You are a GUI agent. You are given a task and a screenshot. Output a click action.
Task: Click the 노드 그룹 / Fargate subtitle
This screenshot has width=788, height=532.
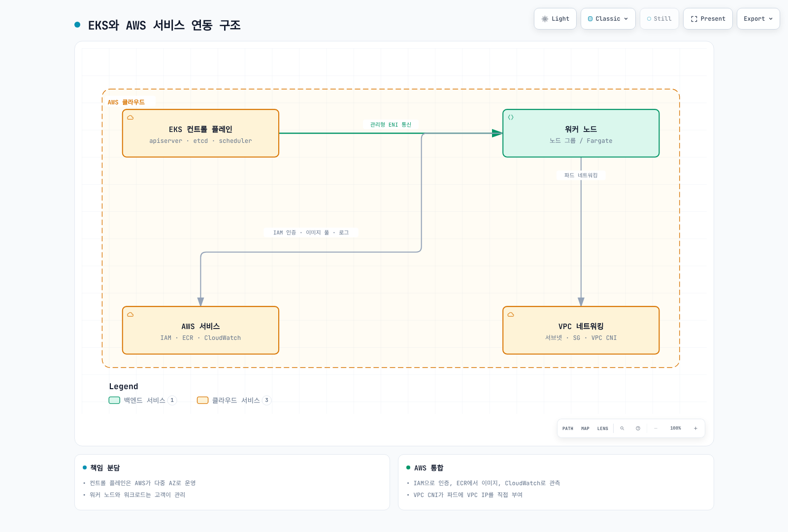pos(581,141)
